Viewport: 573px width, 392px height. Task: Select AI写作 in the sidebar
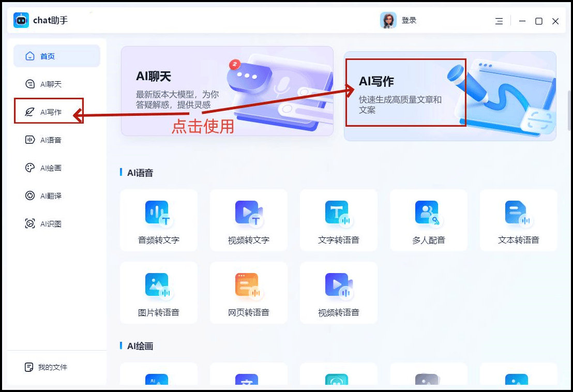[50, 112]
